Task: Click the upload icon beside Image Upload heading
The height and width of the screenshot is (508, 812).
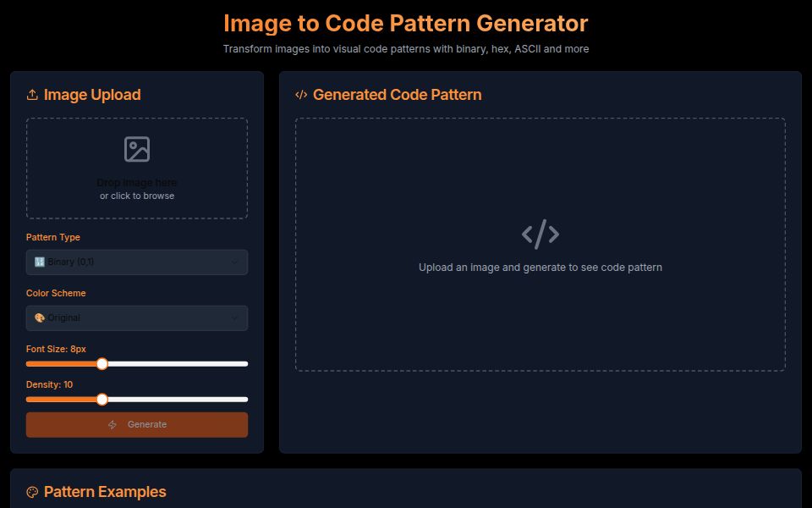Action: coord(33,94)
